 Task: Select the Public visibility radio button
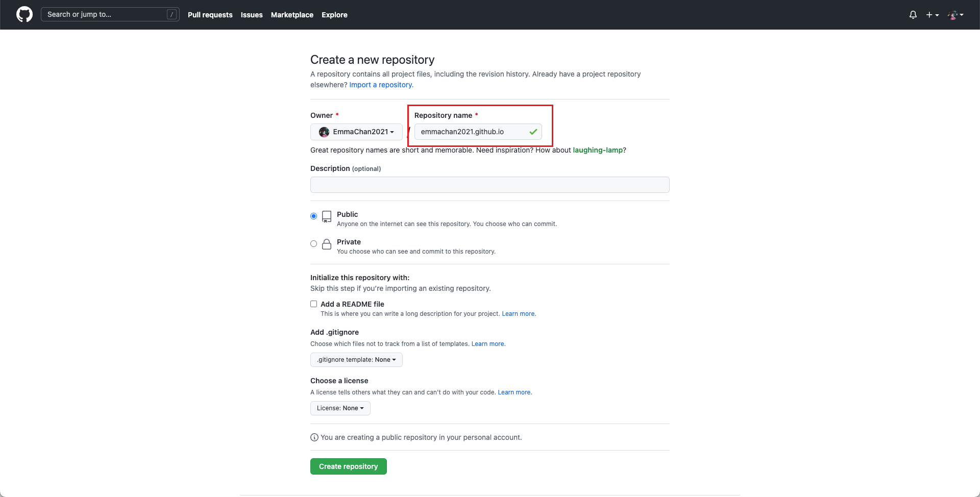[x=314, y=216]
